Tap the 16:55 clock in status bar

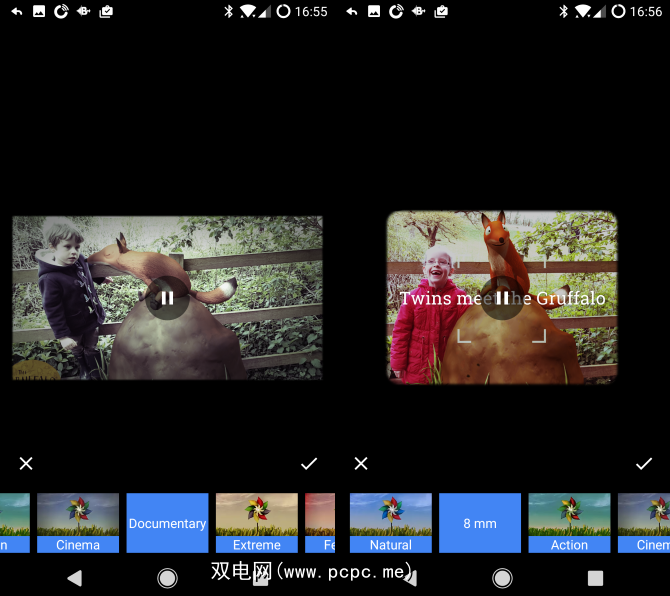311,12
